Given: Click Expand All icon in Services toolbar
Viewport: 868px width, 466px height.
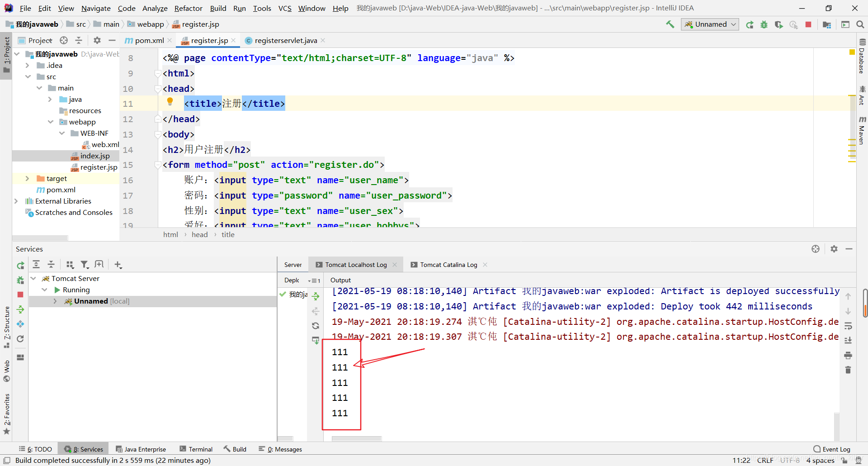Looking at the screenshot, I should 36,265.
